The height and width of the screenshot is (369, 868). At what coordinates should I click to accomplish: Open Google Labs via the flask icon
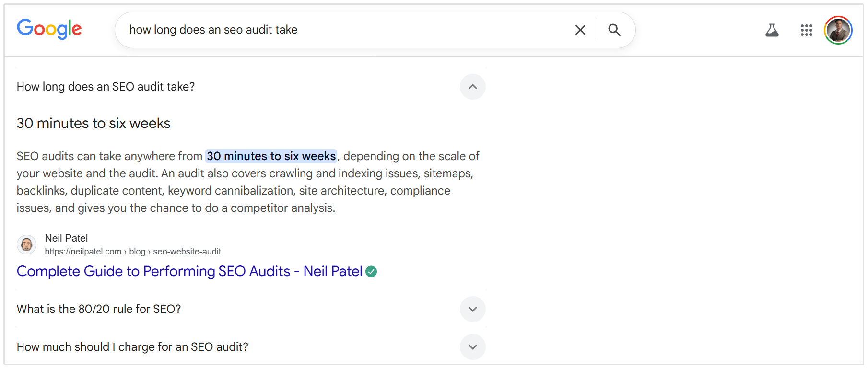click(x=772, y=30)
